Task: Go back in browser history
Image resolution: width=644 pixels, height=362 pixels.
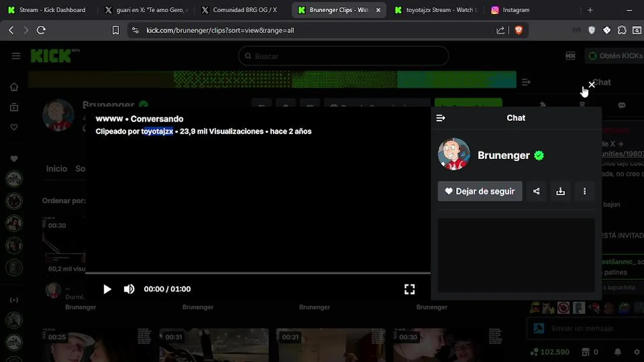Action: 11,30
